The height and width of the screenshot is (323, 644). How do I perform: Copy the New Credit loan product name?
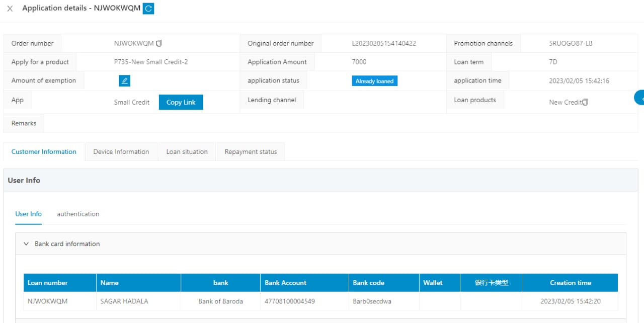(x=585, y=102)
